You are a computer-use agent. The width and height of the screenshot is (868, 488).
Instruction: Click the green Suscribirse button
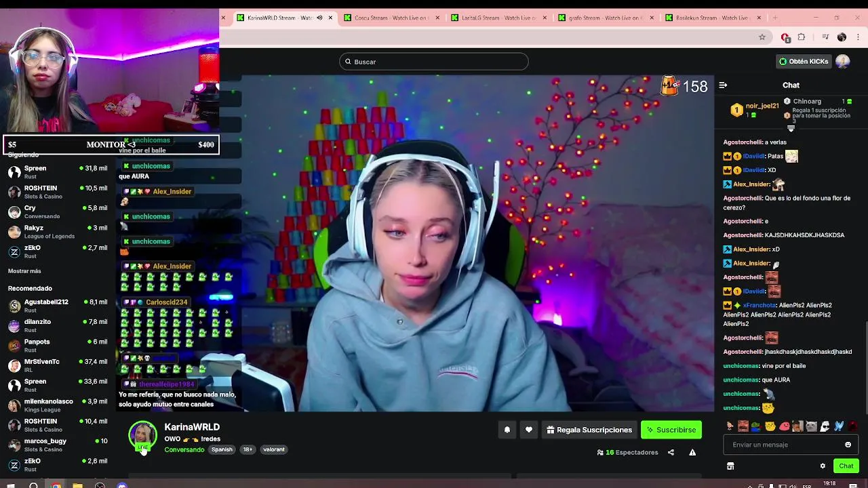point(671,430)
